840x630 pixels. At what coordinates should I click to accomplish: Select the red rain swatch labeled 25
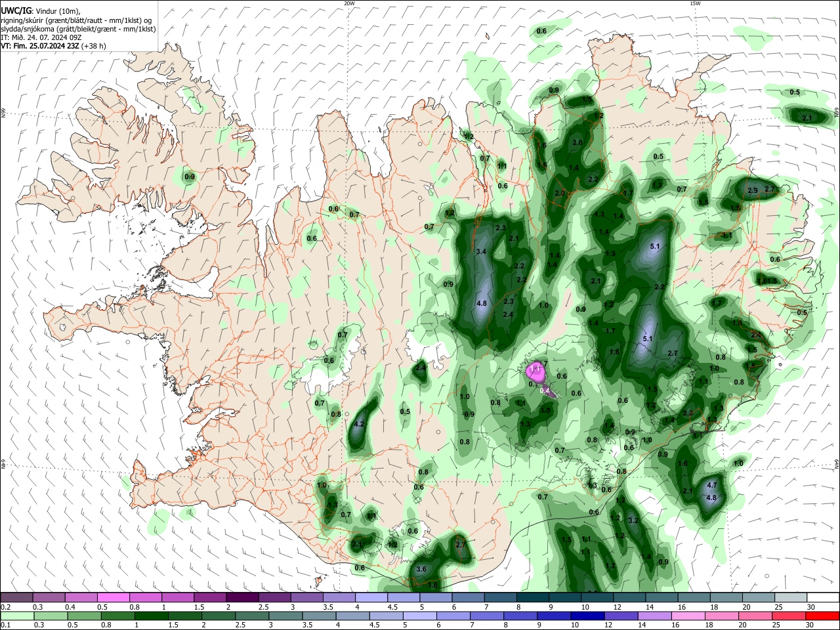tap(789, 616)
